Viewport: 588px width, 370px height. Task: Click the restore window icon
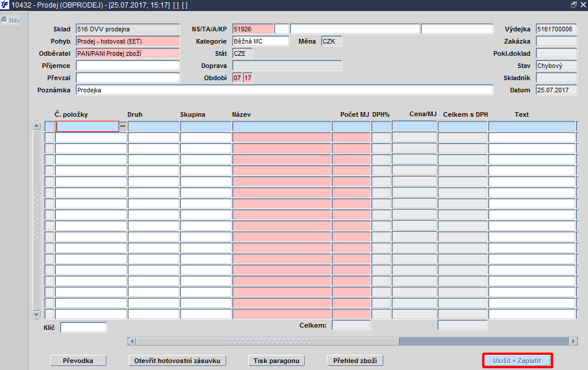[x=573, y=5]
